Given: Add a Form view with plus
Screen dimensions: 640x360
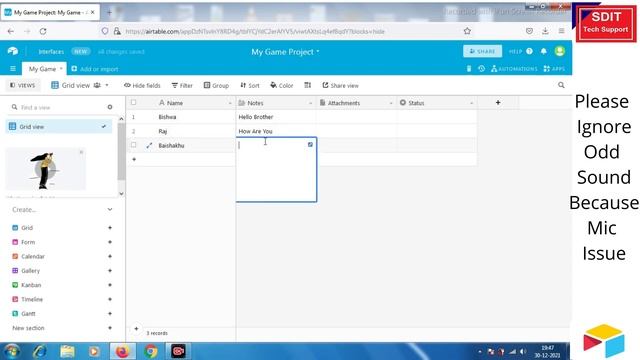Looking at the screenshot, I should click(110, 242).
